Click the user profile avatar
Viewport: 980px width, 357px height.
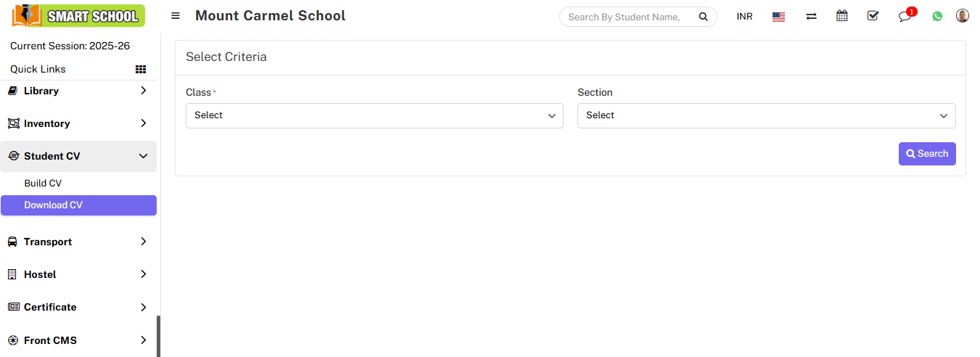pyautogui.click(x=963, y=16)
